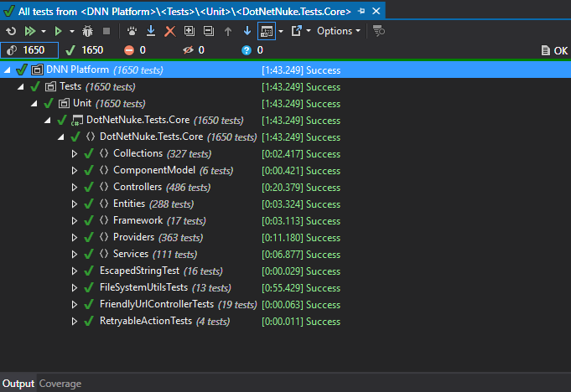Click the blue download-arrow toolbar icon
This screenshot has height=392, width=571.
pos(151,31)
